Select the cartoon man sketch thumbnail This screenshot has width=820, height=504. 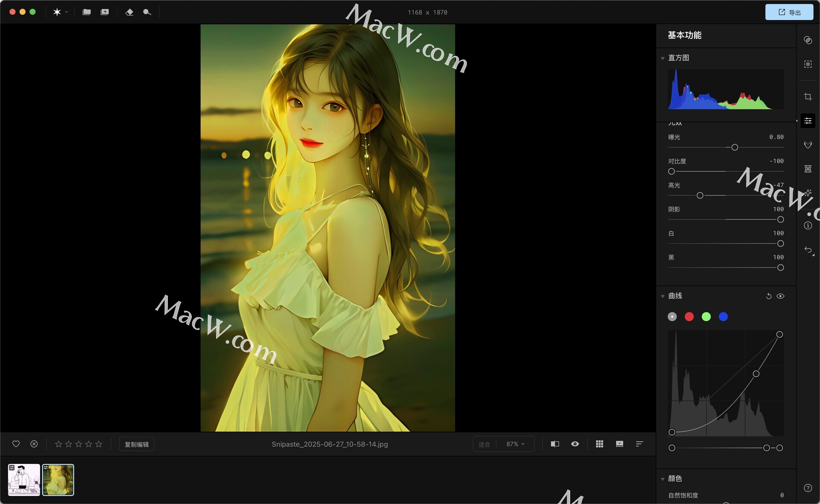click(x=24, y=480)
